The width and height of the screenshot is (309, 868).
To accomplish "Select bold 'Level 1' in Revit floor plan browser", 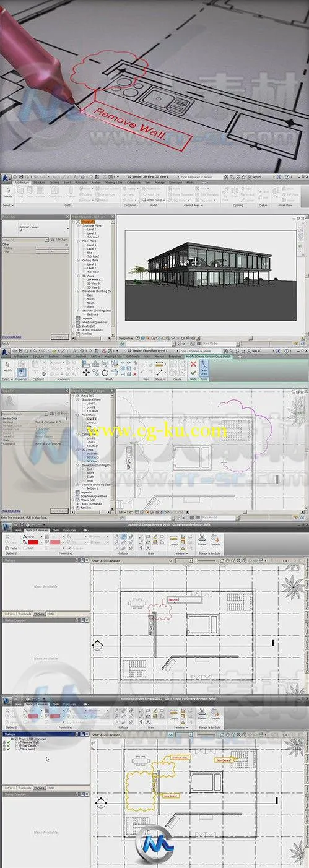I will click(90, 419).
